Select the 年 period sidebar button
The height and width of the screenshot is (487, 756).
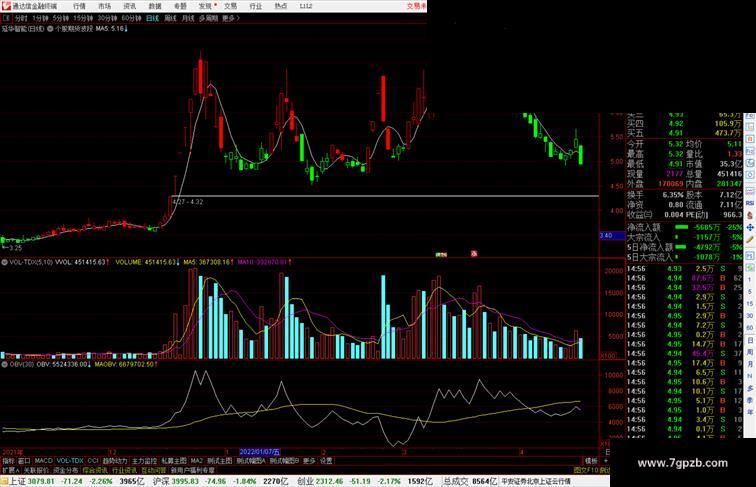pyautogui.click(x=750, y=413)
